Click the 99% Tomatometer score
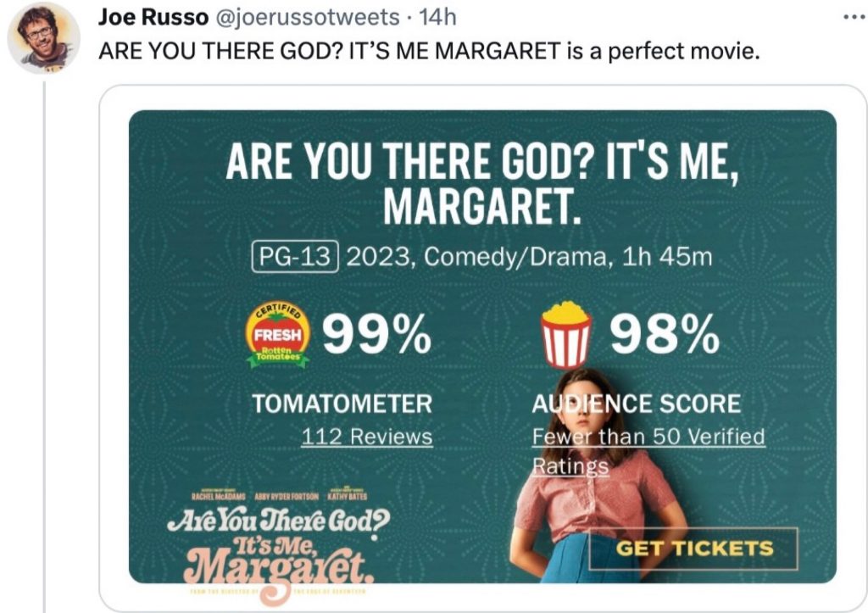Viewport: 868px width, 613px height. [x=376, y=337]
